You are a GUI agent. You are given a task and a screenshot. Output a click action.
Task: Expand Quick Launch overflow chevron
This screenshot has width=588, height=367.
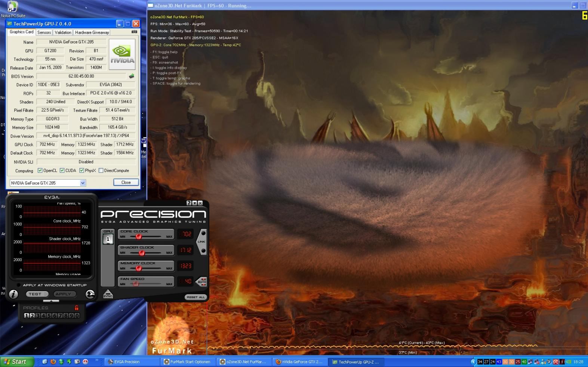(x=97, y=360)
